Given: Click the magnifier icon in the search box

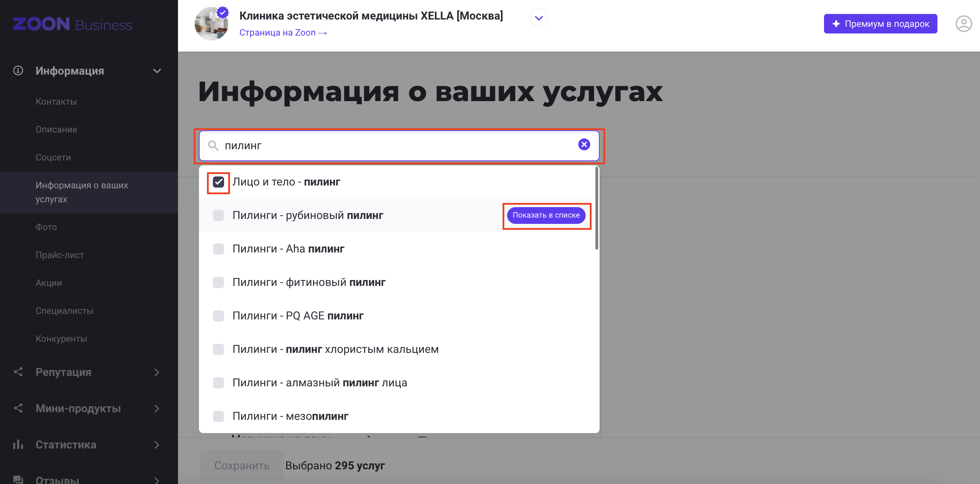Looking at the screenshot, I should click(213, 145).
